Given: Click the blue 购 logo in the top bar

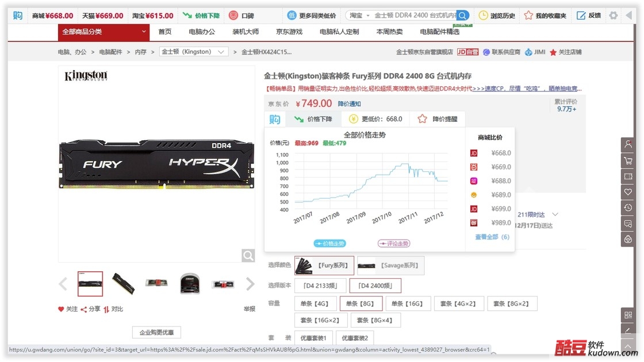Looking at the screenshot, I should (x=18, y=16).
